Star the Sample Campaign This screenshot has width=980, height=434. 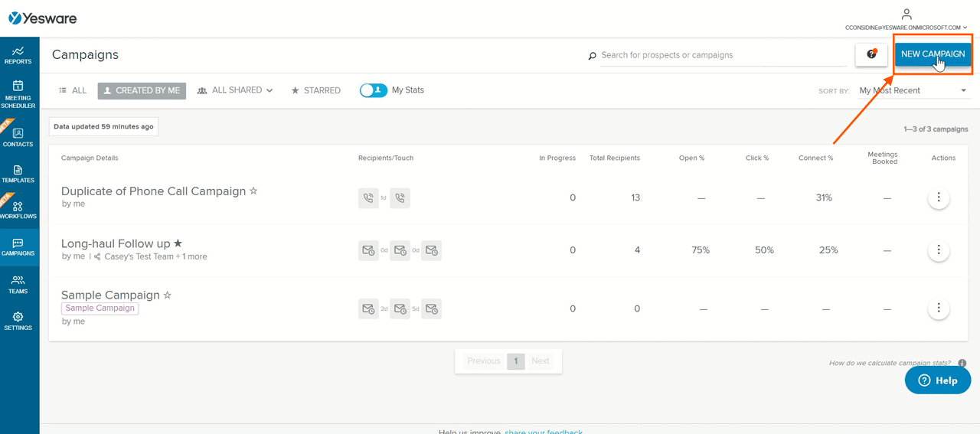(168, 295)
